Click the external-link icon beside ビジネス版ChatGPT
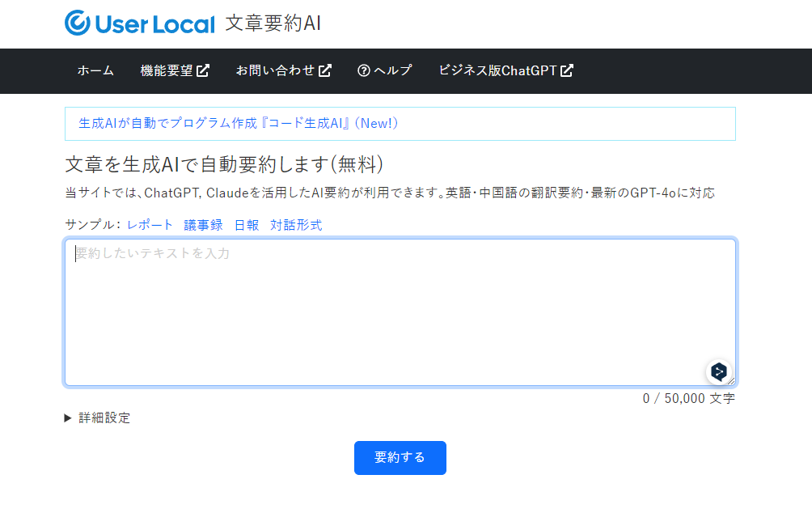Viewport: 812px width, 513px height. (568, 70)
